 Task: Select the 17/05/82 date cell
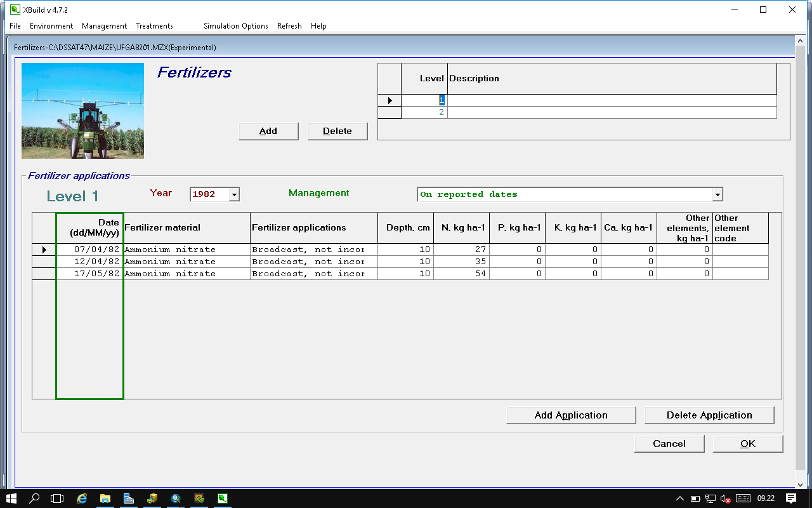[90, 274]
